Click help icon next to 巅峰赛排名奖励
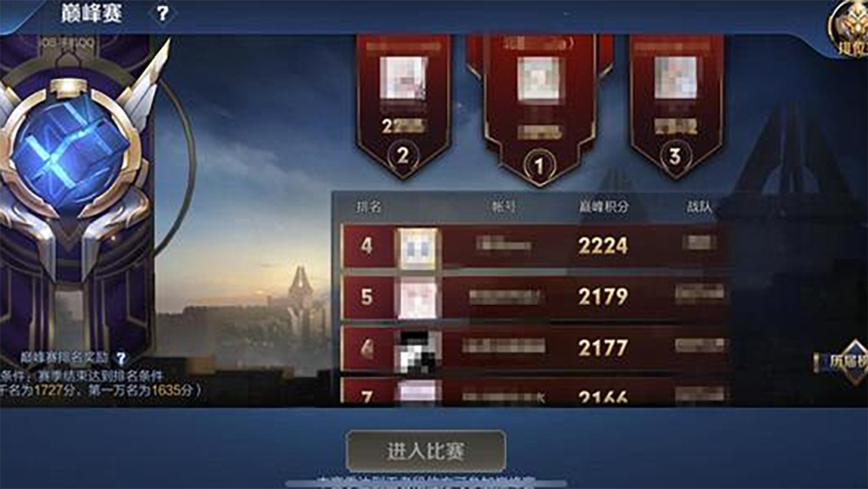This screenshot has width=868, height=489. (122, 358)
